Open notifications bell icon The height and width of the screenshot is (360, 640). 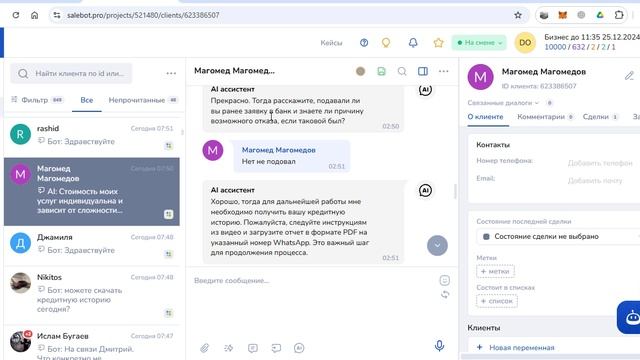point(413,42)
